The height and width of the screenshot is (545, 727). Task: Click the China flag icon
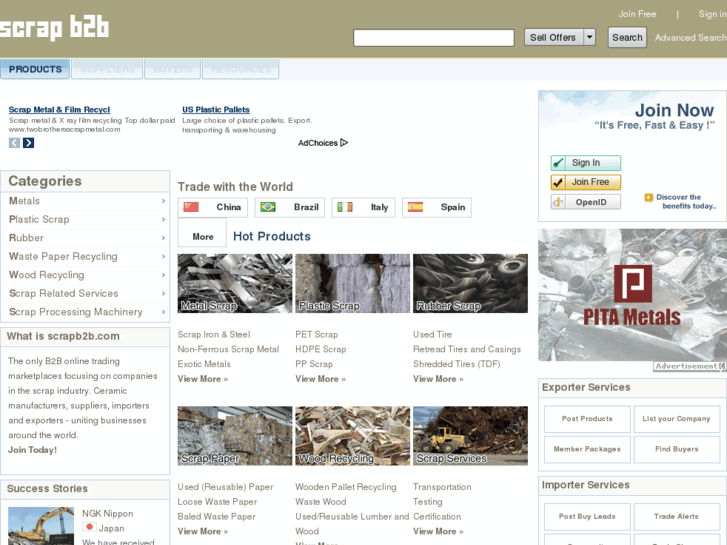pos(191,207)
